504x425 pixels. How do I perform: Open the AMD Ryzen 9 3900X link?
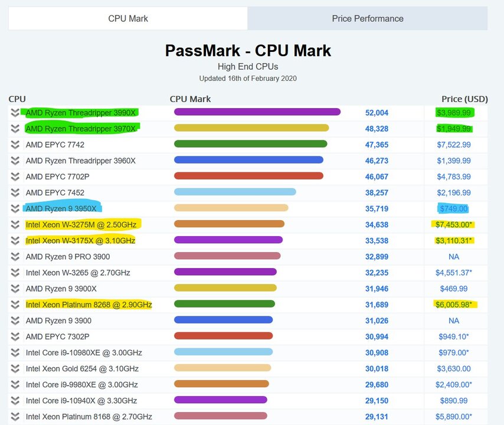click(61, 289)
